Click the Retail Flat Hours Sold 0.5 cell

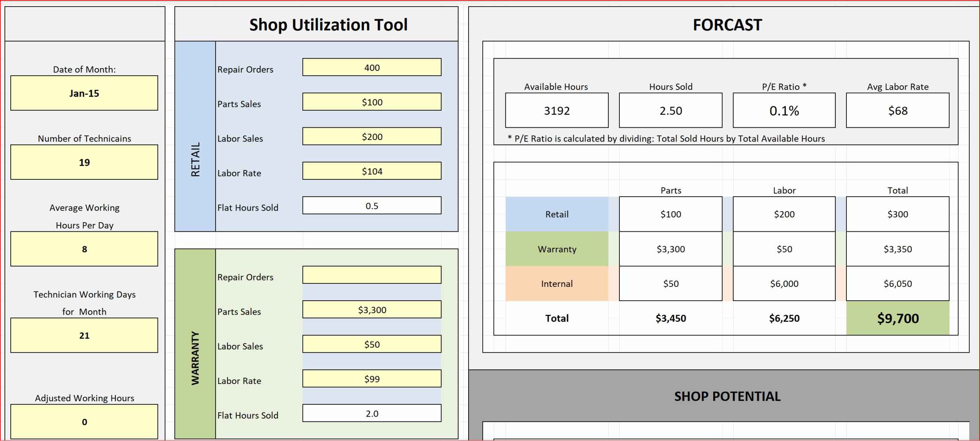click(x=372, y=205)
